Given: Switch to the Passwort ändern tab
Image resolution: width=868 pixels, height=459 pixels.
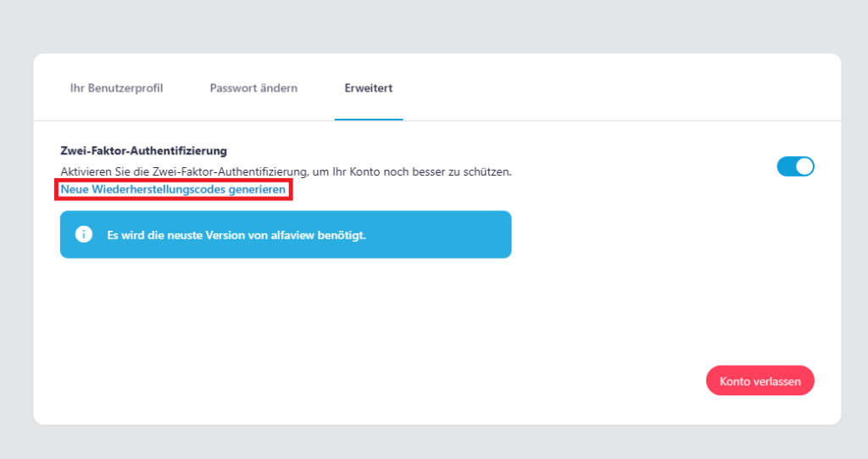Looking at the screenshot, I should (253, 88).
